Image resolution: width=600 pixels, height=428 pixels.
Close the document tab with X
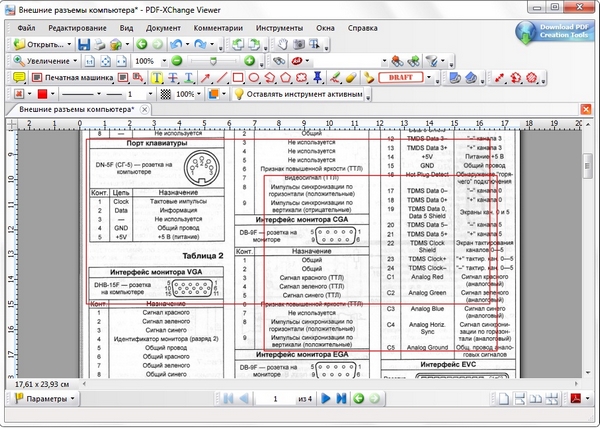tap(144, 110)
